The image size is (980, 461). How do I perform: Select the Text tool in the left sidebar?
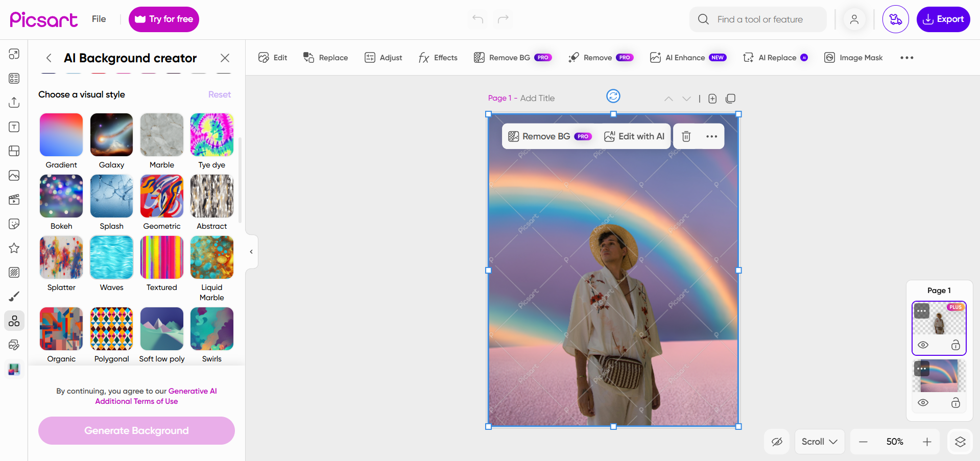(14, 127)
